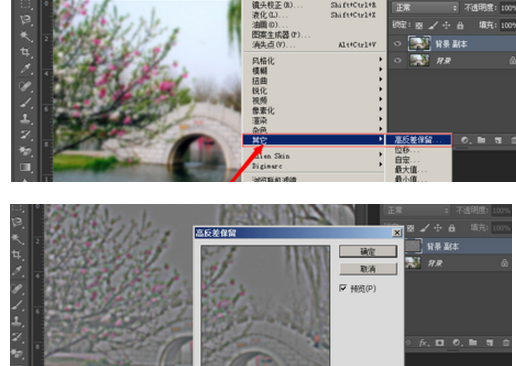This screenshot has width=516, height=366.
Task: Pick the Lasso tool in the High Pass dialog screenshot
Action: click(x=17, y=222)
